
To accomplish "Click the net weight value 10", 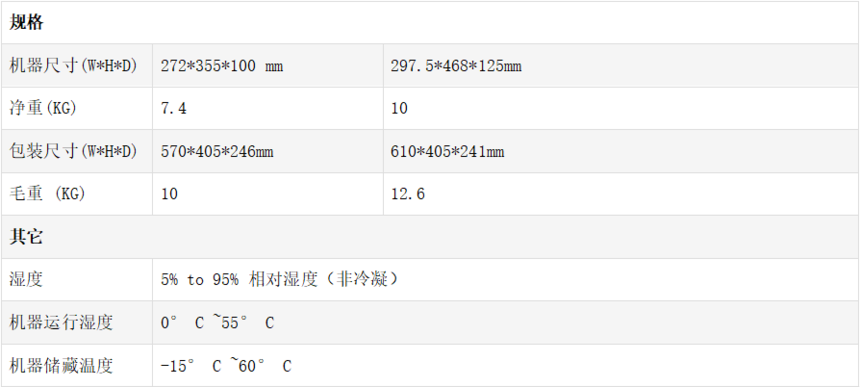I will [399, 109].
